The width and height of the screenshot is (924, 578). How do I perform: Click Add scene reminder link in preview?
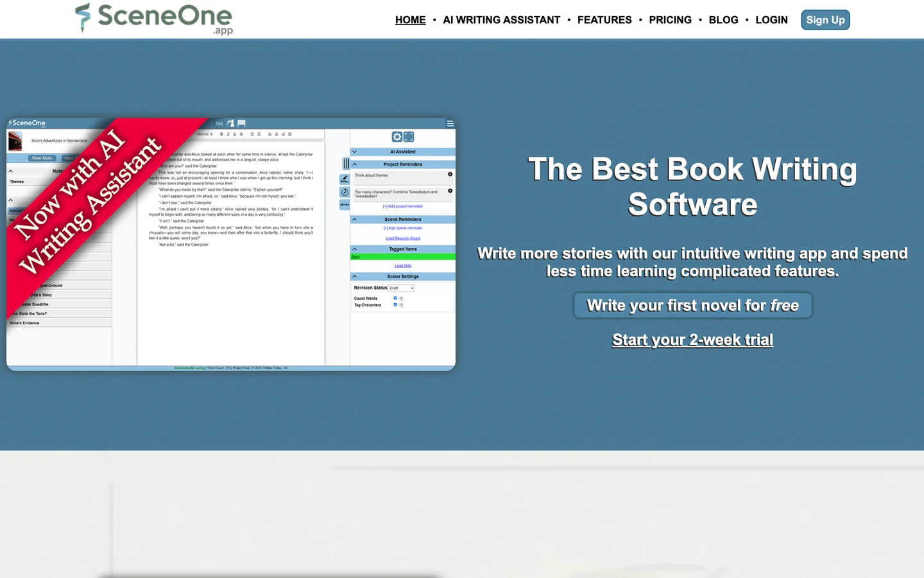403,228
